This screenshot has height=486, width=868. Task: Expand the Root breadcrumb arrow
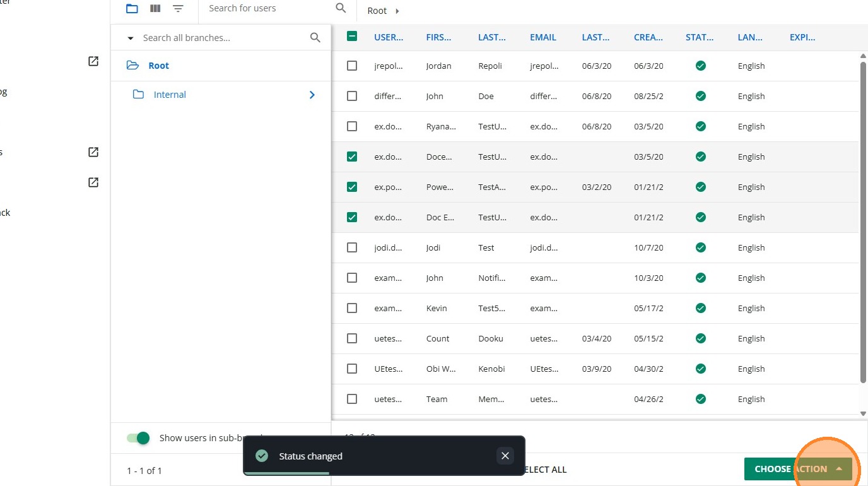397,11
